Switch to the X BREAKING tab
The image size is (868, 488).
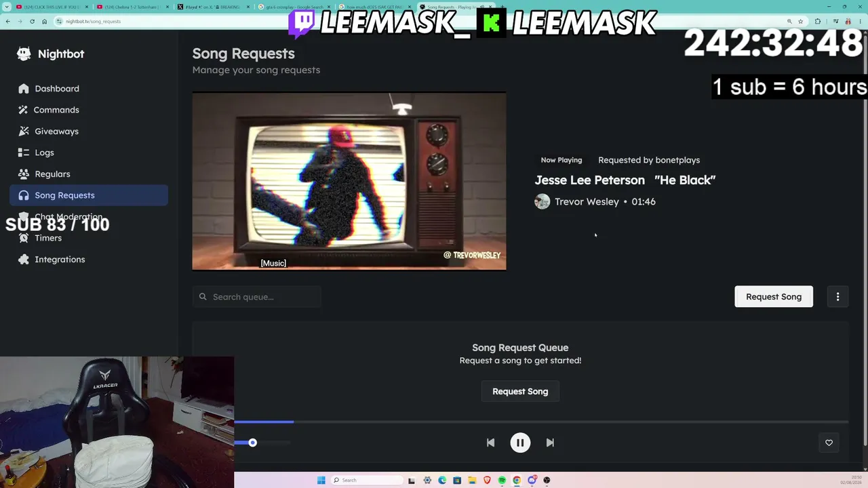214,7
